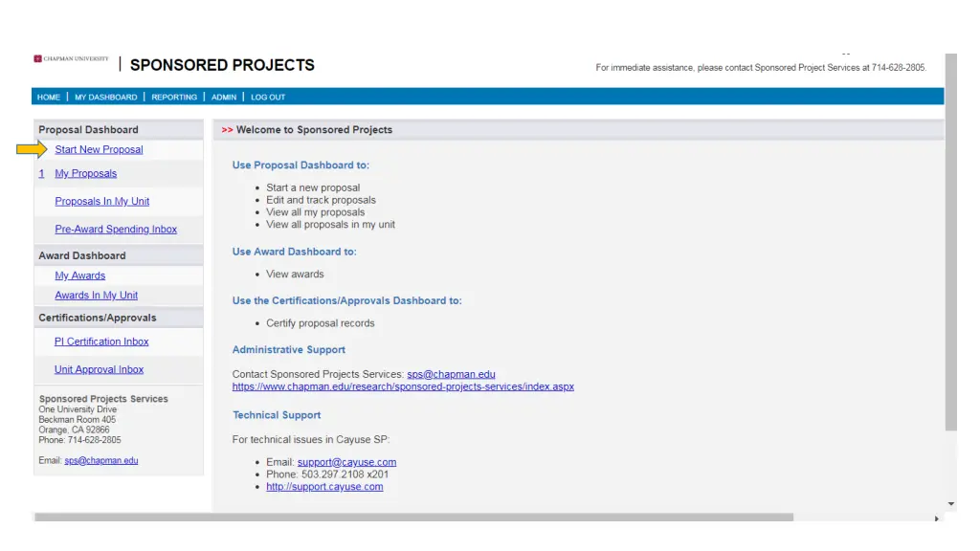Screen dimensions: 980x551
Task: Open the Unit Approval Inbox
Action: (x=99, y=370)
